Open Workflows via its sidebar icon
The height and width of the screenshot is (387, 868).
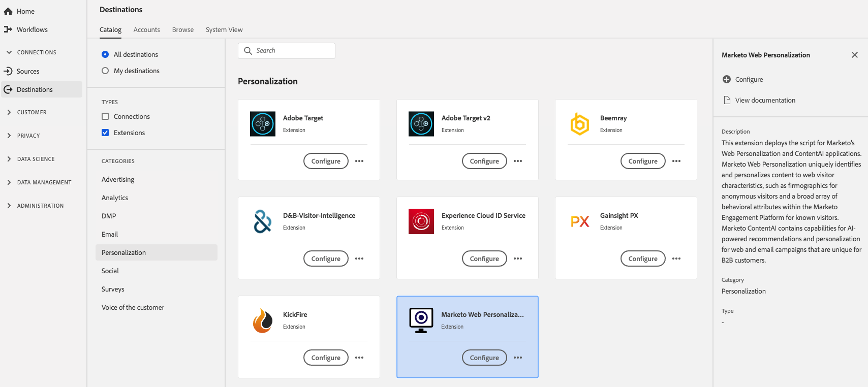click(8, 29)
